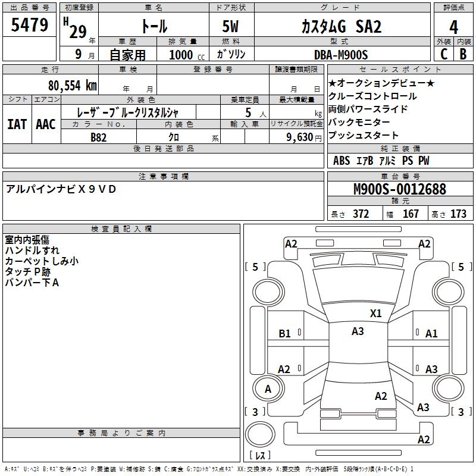This screenshot has height=476, width=476.
Task: Select the クルーズコントロール line
Action: coord(372,96)
